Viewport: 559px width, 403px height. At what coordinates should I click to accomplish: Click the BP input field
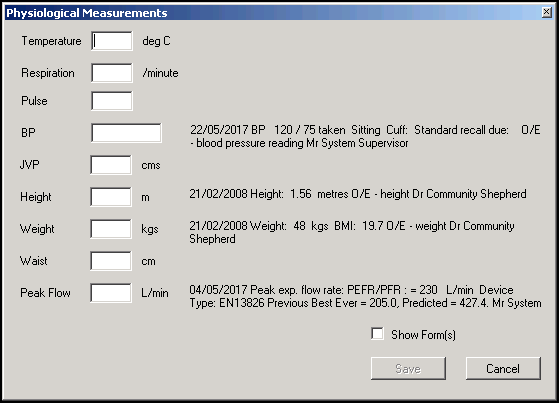[126, 133]
